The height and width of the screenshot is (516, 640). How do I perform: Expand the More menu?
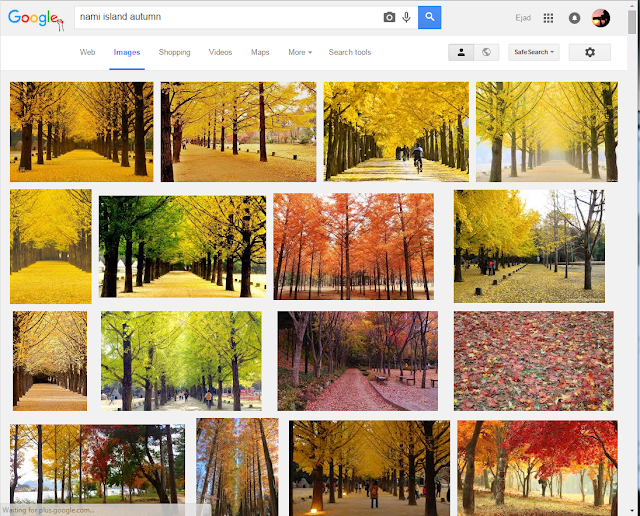(300, 52)
